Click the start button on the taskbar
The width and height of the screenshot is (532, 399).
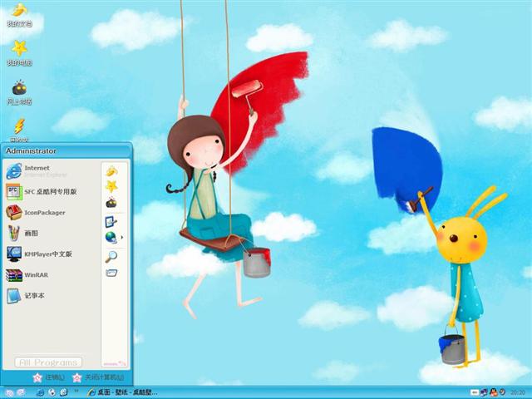click(x=9, y=393)
